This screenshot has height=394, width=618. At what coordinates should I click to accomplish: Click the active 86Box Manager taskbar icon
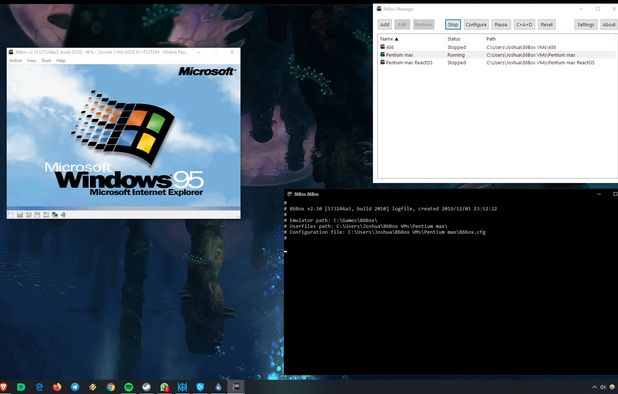[236, 387]
